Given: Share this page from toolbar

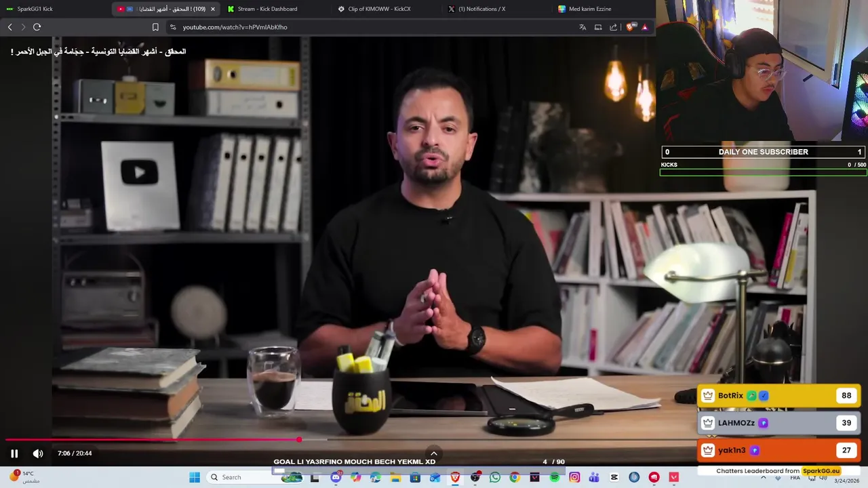Looking at the screenshot, I should pos(614,27).
